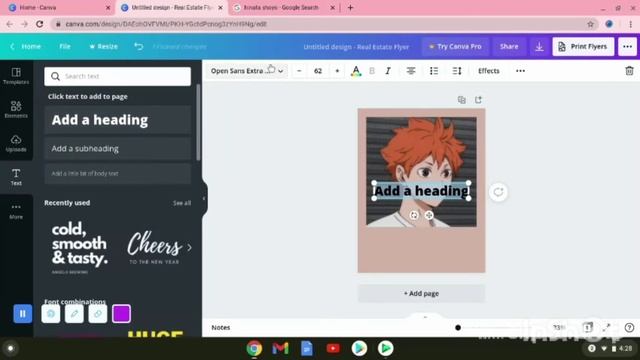
Task: Duplicate the page with copy icon
Action: point(462,100)
